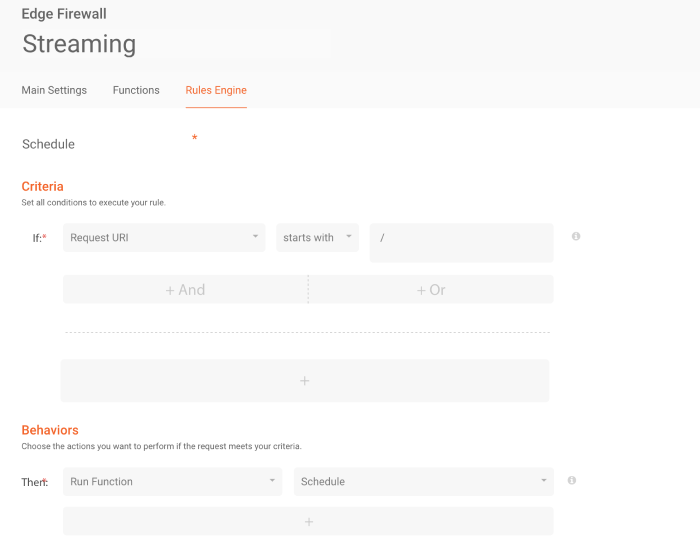Viewport: 700px width, 553px height.
Task: Switch to the Functions tab
Action: (x=136, y=90)
